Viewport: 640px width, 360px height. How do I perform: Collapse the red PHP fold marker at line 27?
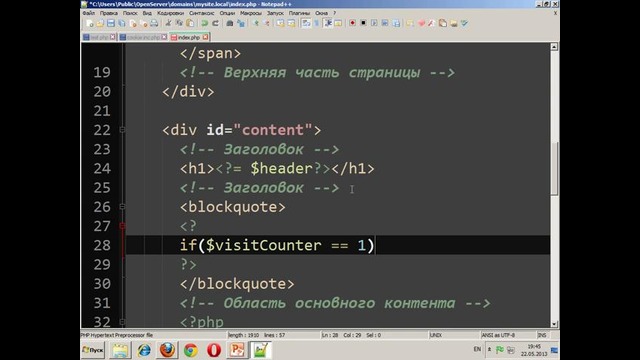[122, 226]
